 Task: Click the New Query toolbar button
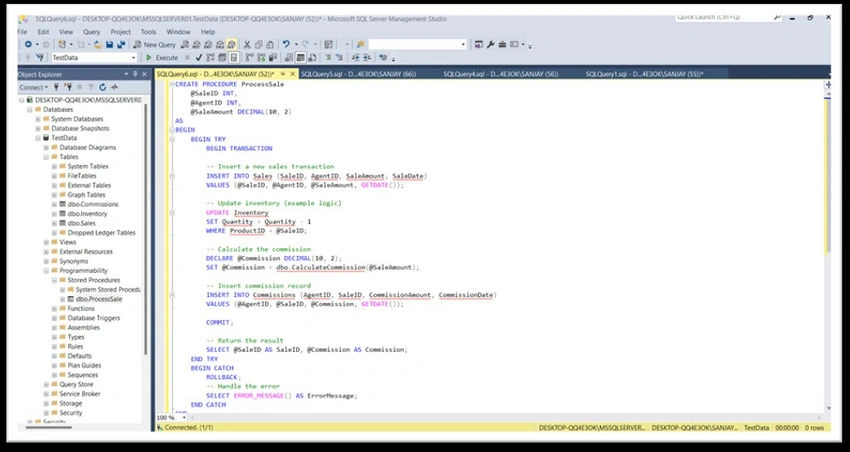click(x=154, y=44)
